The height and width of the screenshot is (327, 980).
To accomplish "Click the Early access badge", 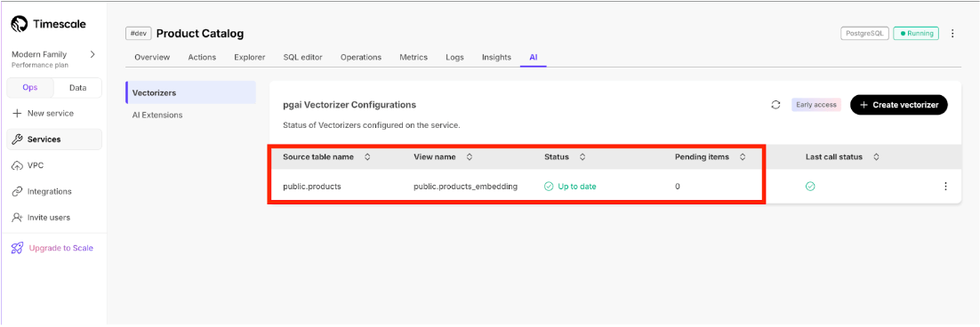I will click(816, 105).
